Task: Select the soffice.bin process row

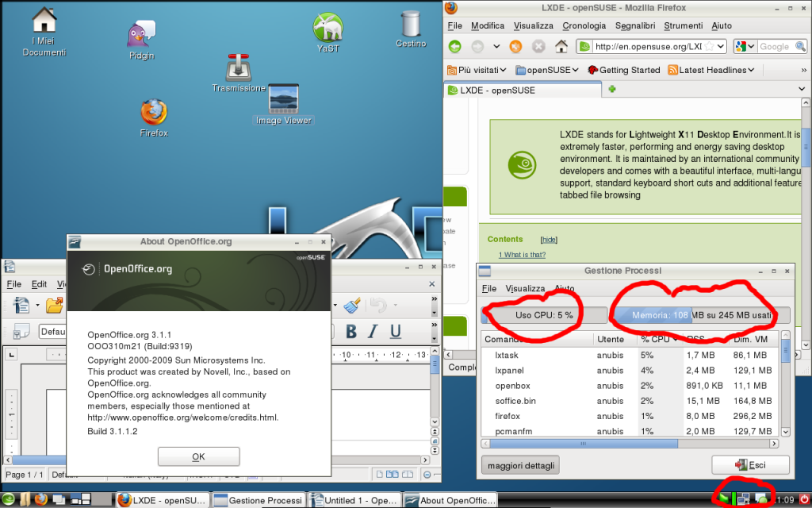Action: (x=630, y=401)
